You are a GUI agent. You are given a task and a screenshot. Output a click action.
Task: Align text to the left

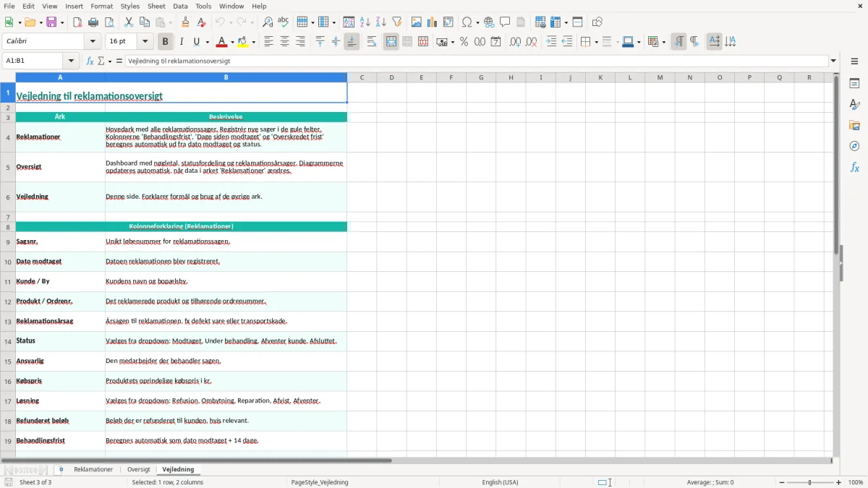click(268, 42)
